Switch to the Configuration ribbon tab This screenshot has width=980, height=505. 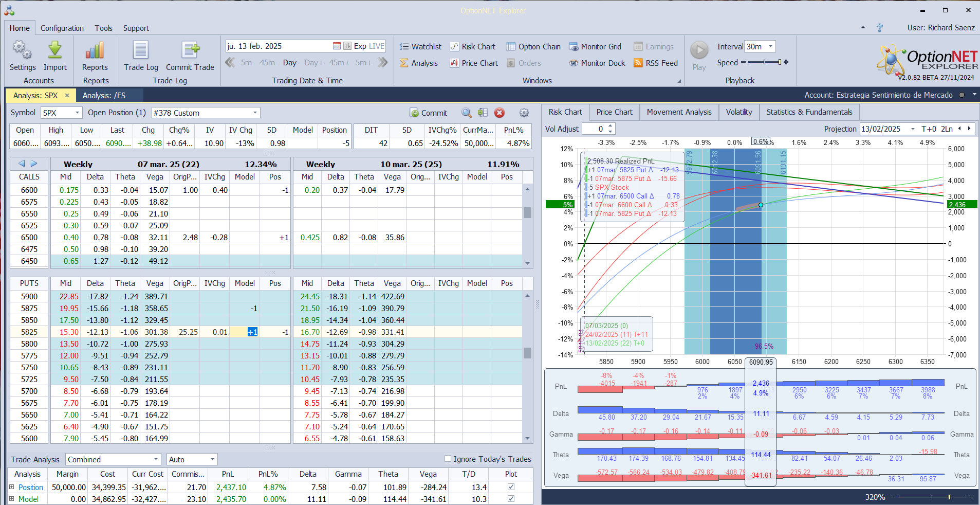pyautogui.click(x=62, y=28)
